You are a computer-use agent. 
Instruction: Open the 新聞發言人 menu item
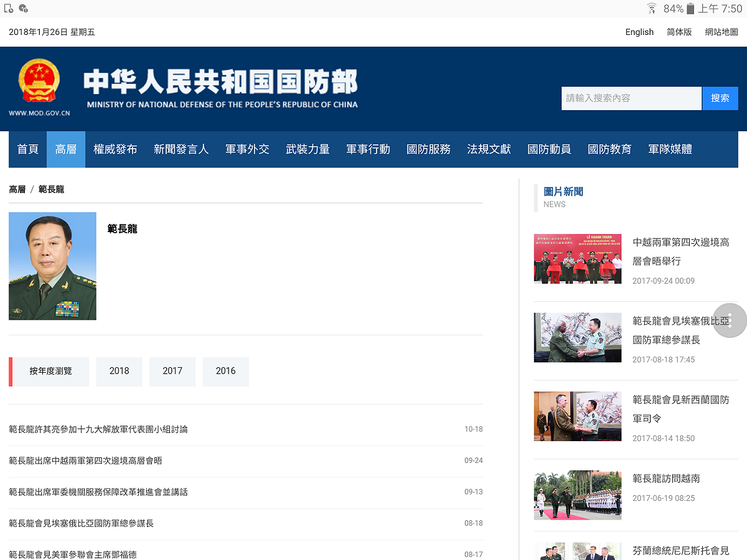(181, 149)
